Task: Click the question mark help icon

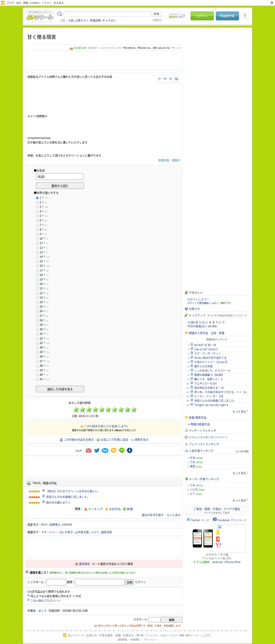Action: (245, 16)
